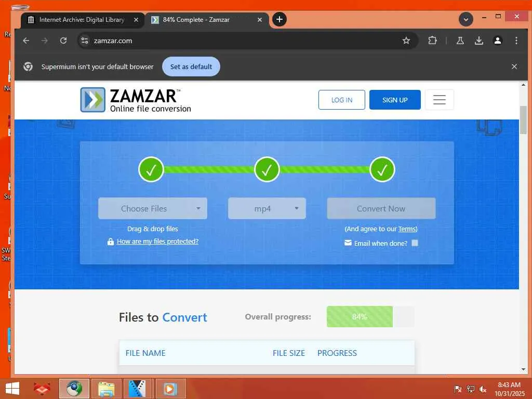The width and height of the screenshot is (532, 399).
Task: Click the PROGRESS column header
Action: [x=337, y=353]
